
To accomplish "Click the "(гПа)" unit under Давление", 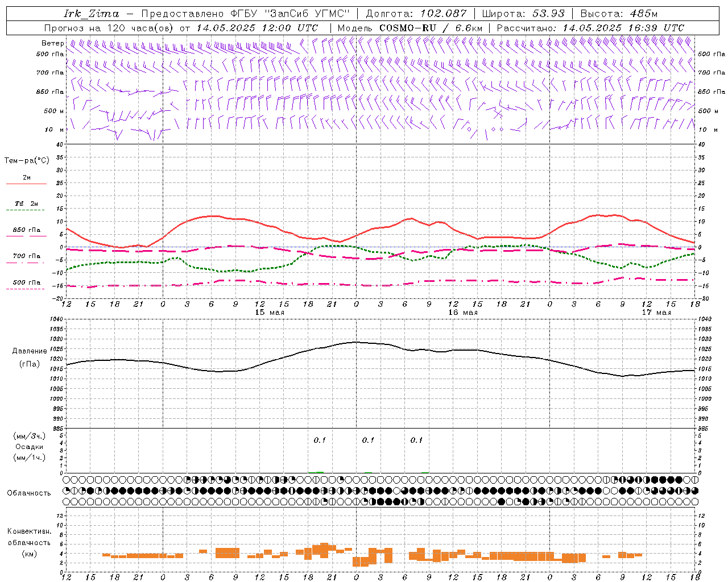I will (30, 364).
